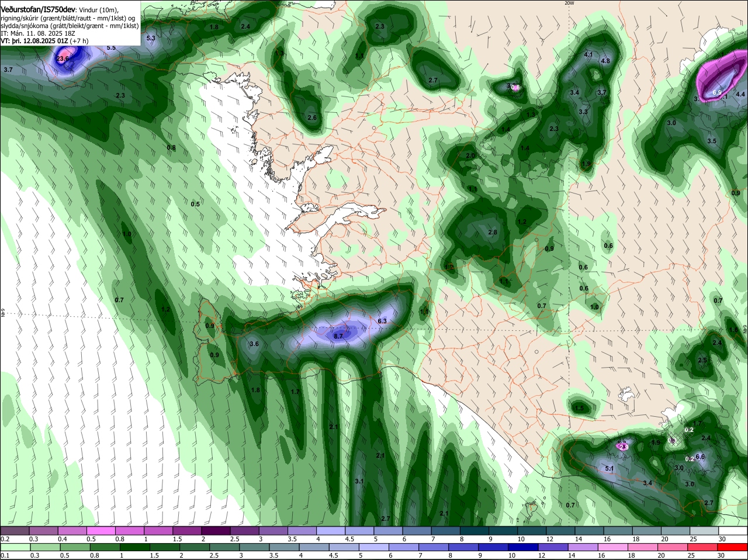The height and width of the screenshot is (560, 748).
Task: Click the bright red swatch in the lower legend row
Action: pyautogui.click(x=733, y=548)
